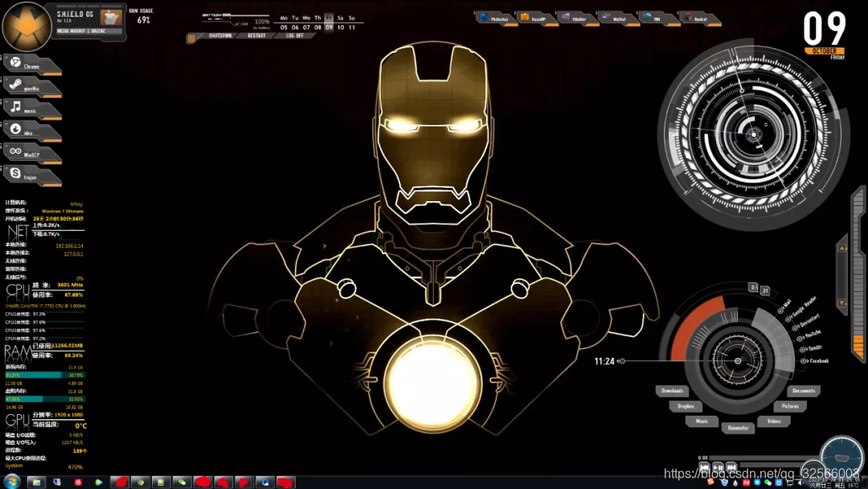Click the RAM USAGE 69% readout
Screen dimensions: 868x489
pos(141,17)
